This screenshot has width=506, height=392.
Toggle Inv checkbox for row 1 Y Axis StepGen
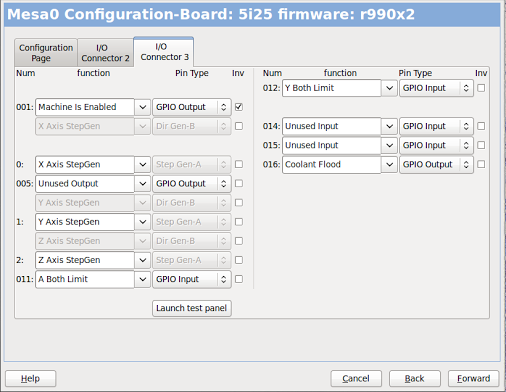pos(239,222)
